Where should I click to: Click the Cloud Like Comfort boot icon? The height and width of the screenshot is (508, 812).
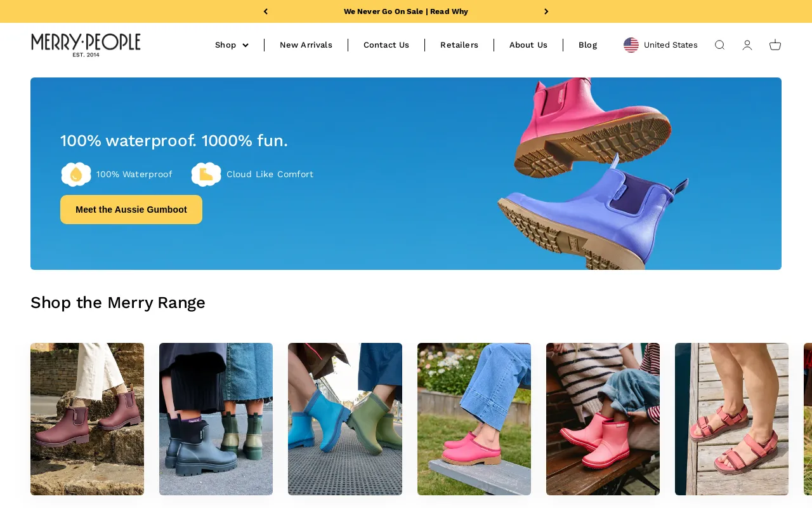206,174
